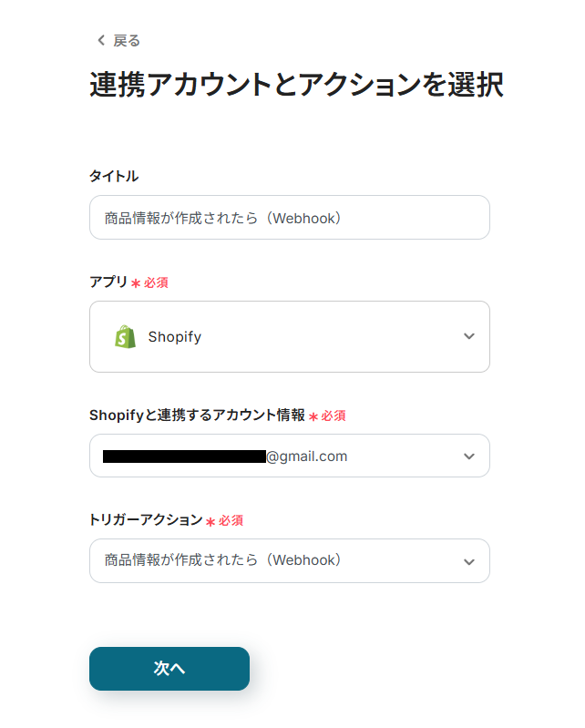Click the red asterisk beside アプリ
This screenshot has width=585, height=728.
pos(136,283)
